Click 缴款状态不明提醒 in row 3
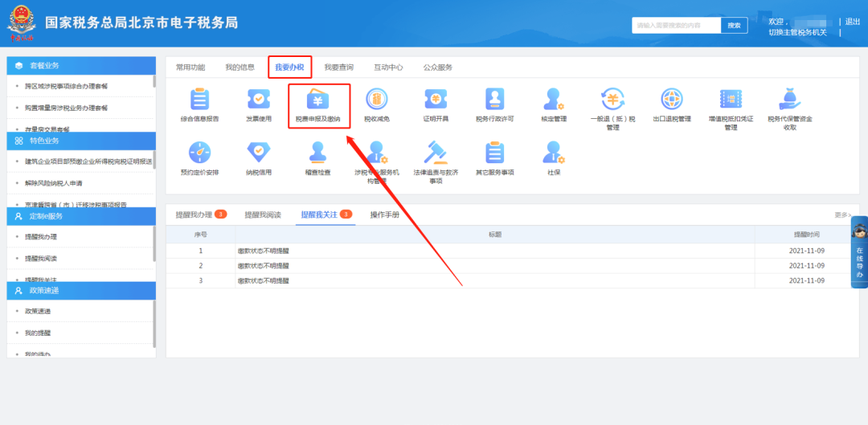This screenshot has width=868, height=425. coord(264,280)
